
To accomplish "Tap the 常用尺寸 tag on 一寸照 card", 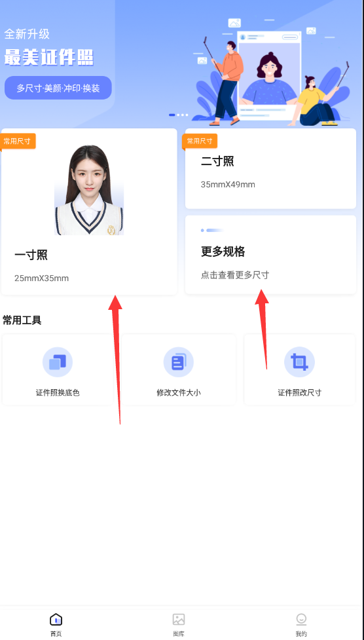I will [x=18, y=141].
